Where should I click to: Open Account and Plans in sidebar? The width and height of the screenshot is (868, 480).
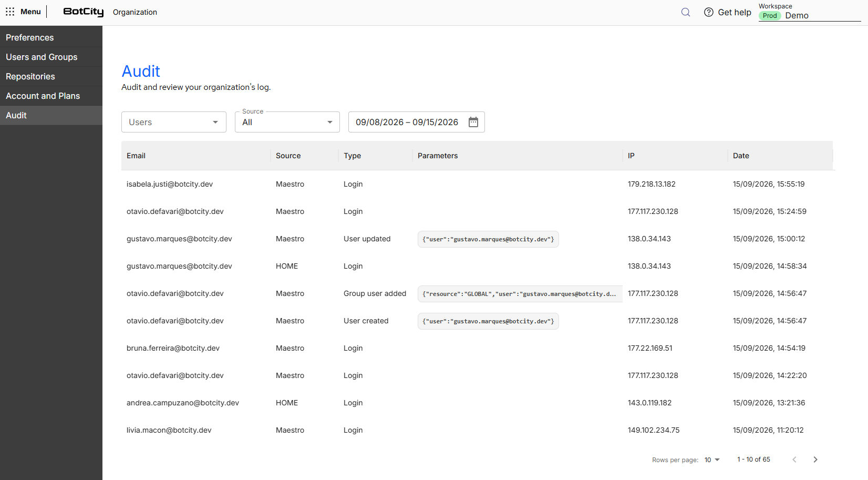(51, 96)
